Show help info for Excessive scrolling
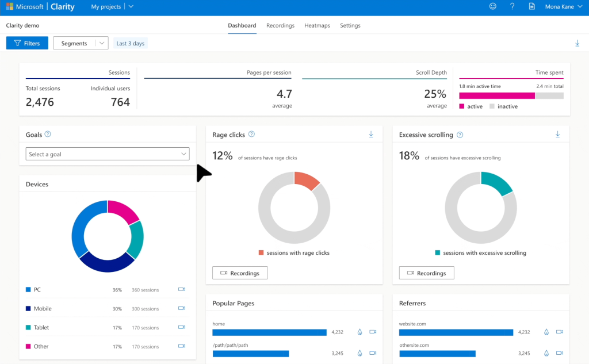Viewport: 589px width, 364px height. point(460,135)
